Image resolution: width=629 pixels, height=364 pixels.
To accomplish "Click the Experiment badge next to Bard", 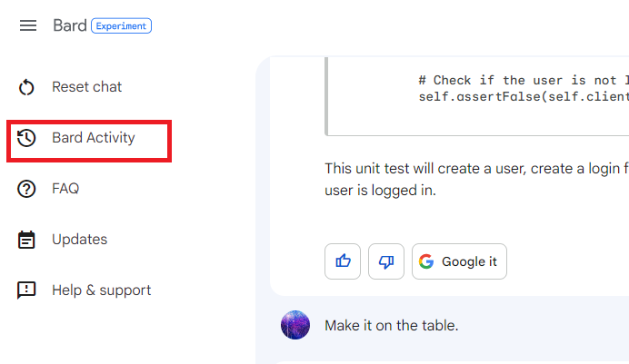I will pos(121,25).
